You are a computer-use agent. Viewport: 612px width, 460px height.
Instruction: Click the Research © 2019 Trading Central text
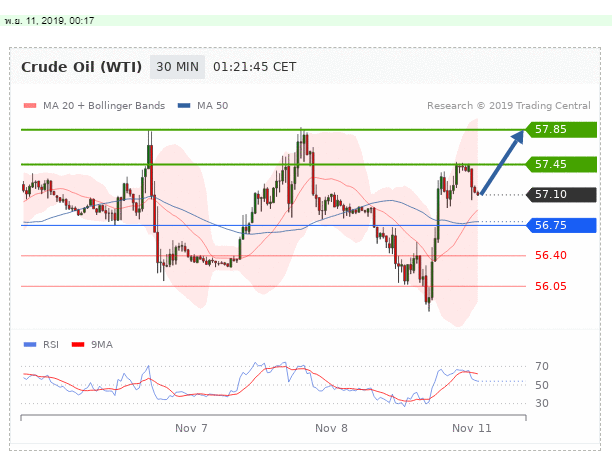(x=509, y=106)
